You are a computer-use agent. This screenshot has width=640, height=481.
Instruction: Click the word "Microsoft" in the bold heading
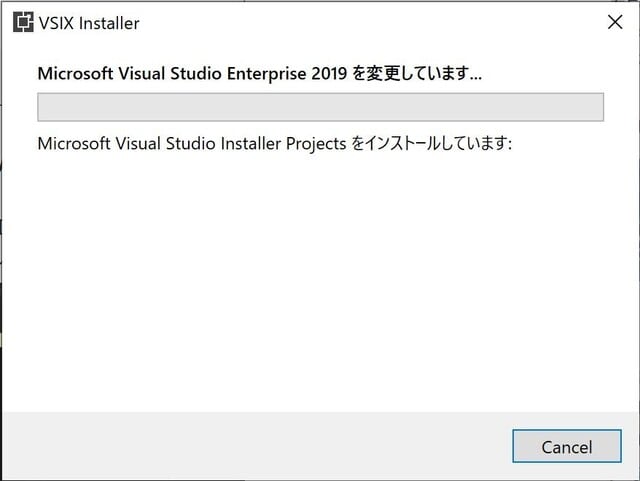click(77, 73)
